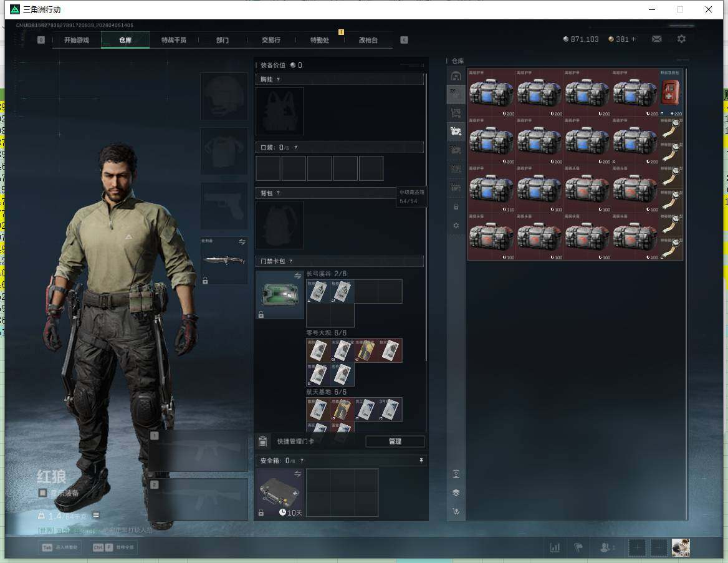This screenshot has width=728, height=563.
Task: Click the warehouse sidebar icon above layers
Action: [x=456, y=474]
